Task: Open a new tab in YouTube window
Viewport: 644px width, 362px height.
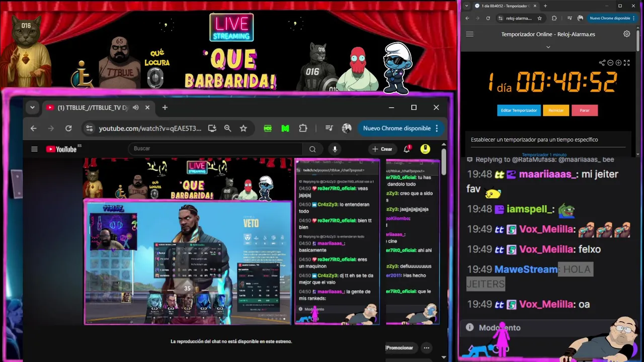Action: point(165,108)
